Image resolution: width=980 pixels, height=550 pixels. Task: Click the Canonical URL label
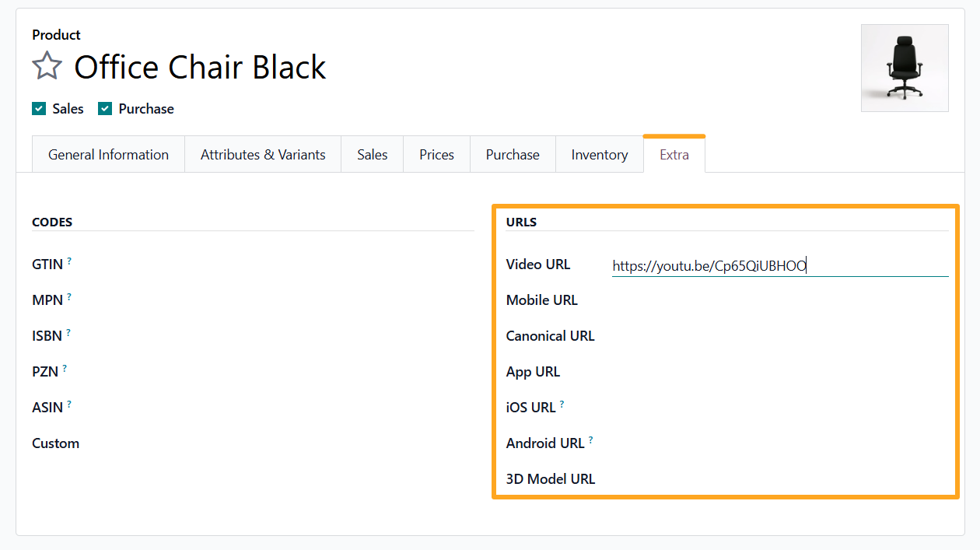tap(551, 336)
